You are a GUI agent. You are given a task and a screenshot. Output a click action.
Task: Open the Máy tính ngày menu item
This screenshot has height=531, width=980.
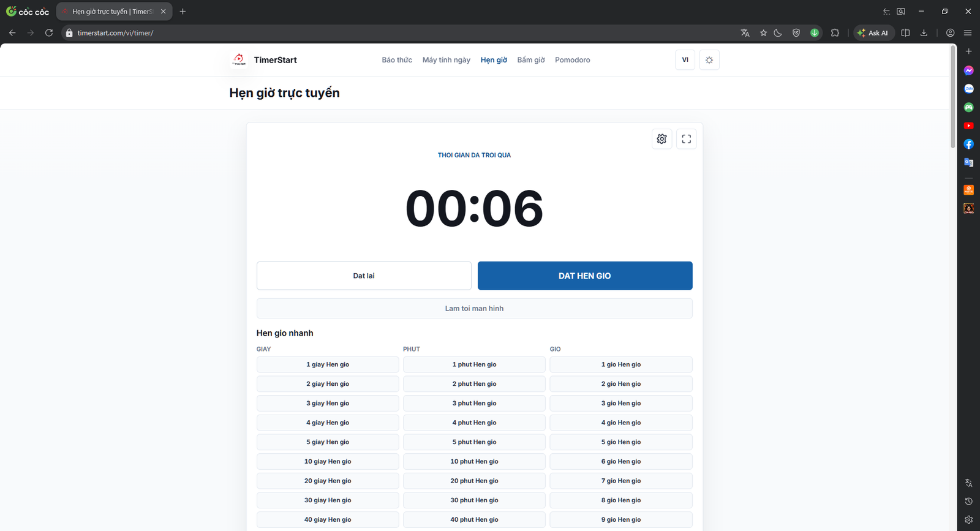point(447,60)
